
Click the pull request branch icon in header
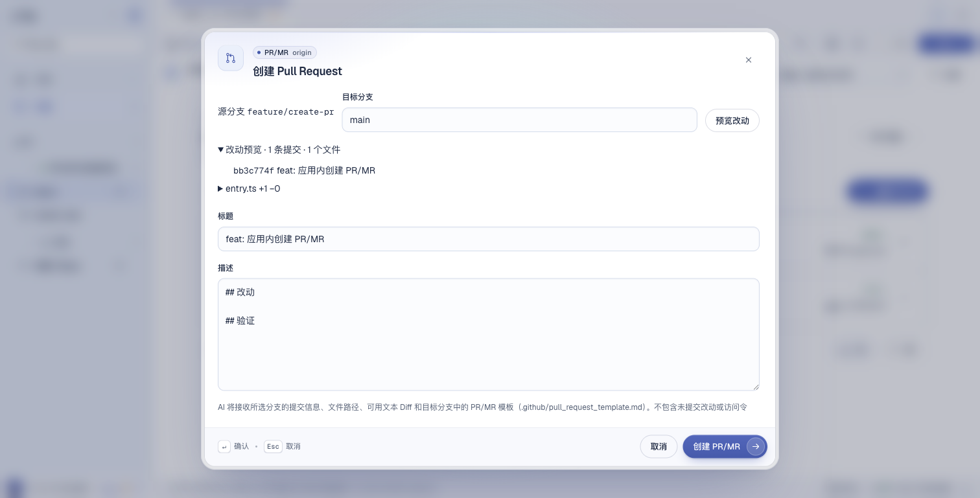[231, 58]
